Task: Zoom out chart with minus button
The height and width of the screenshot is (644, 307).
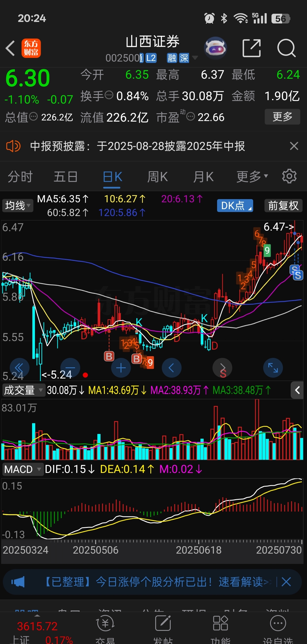Action: tap(70, 368)
